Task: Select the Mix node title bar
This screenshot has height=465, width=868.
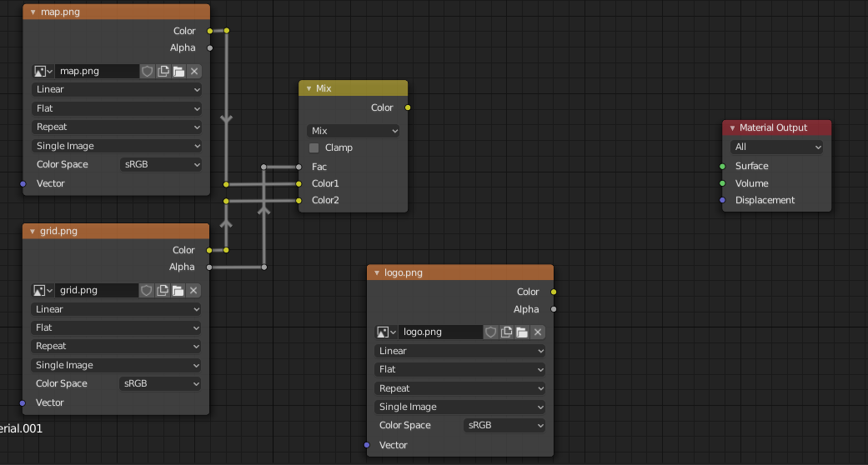Action: tap(354, 88)
